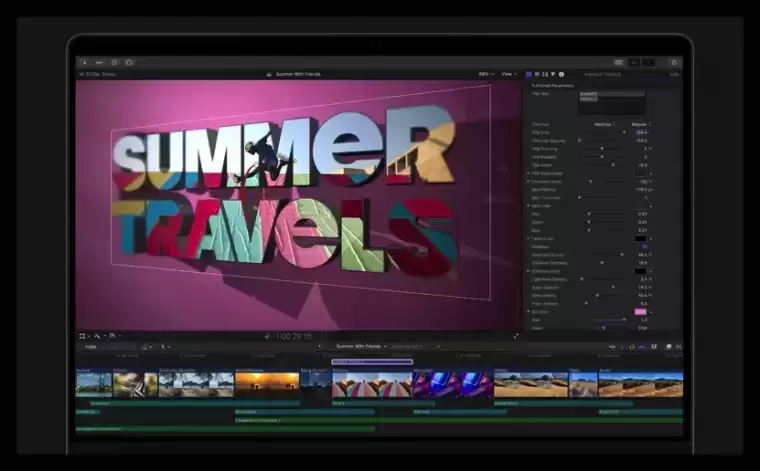Screen dimensions: 760x471
Task: Open Background Tasks checkmark icon
Action: 114,63
